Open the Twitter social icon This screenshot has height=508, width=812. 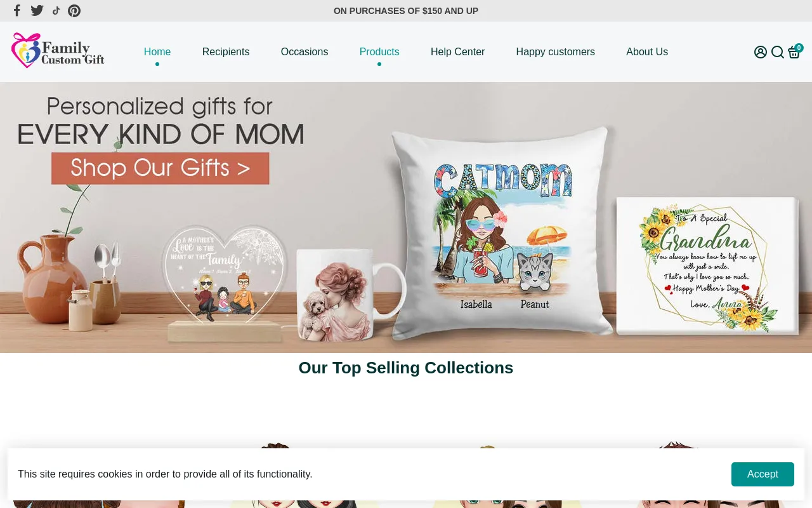point(37,11)
